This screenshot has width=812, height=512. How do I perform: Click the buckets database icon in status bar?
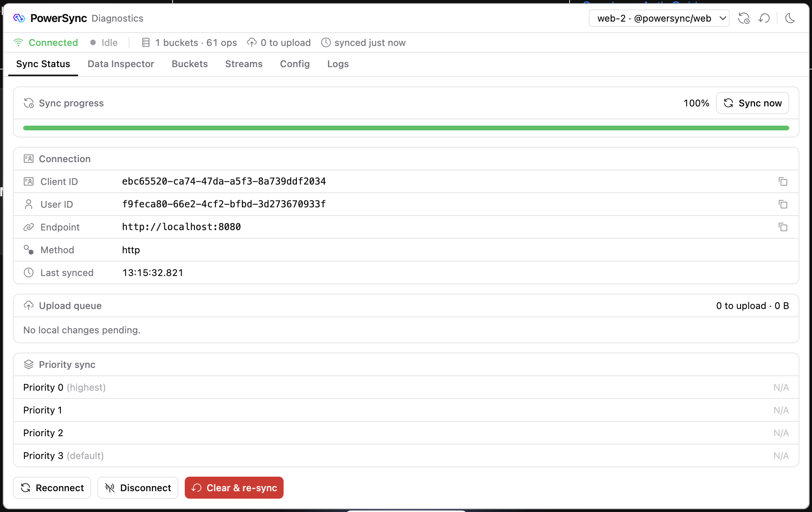tap(146, 42)
